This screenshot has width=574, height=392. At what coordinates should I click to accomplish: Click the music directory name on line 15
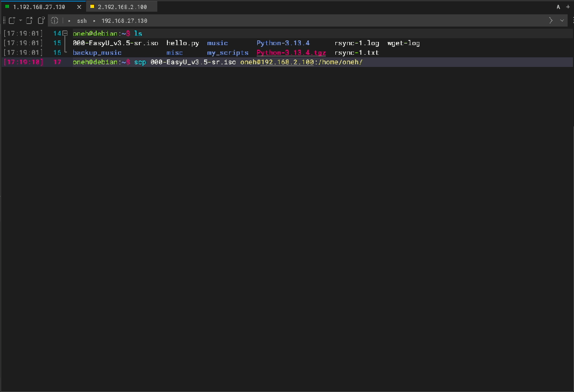click(x=217, y=43)
